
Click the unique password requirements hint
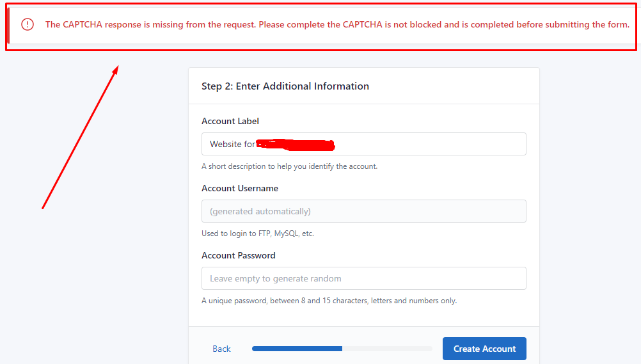[329, 301]
